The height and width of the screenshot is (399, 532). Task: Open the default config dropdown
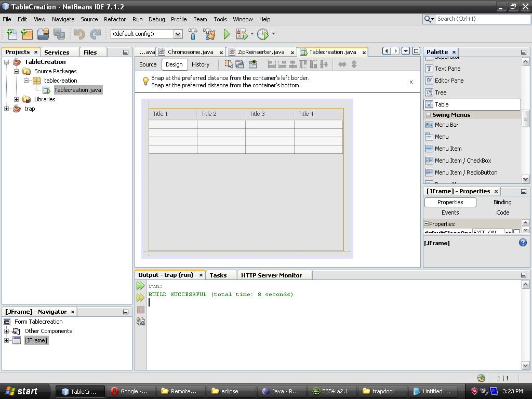click(x=177, y=34)
